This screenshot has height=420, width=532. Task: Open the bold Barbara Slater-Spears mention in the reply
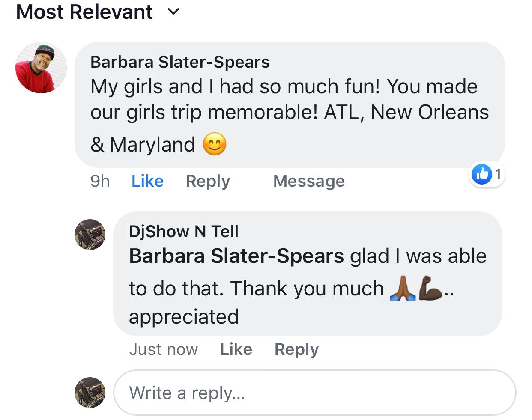236,256
